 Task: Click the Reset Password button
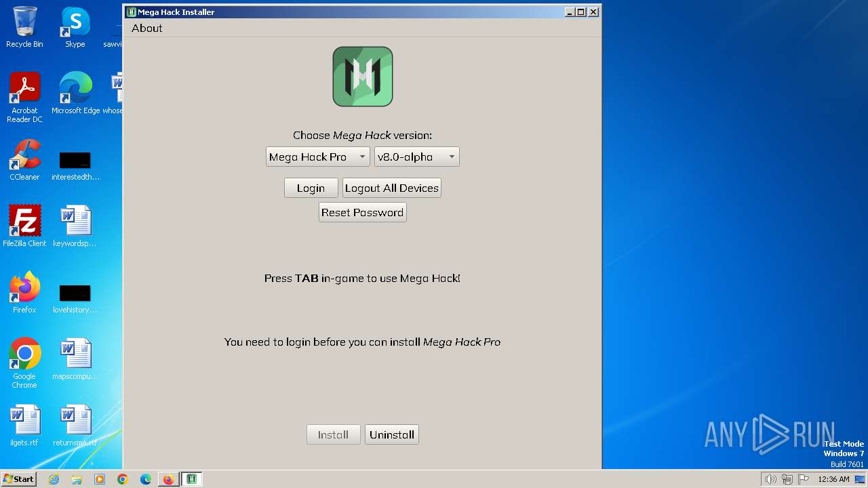[363, 212]
